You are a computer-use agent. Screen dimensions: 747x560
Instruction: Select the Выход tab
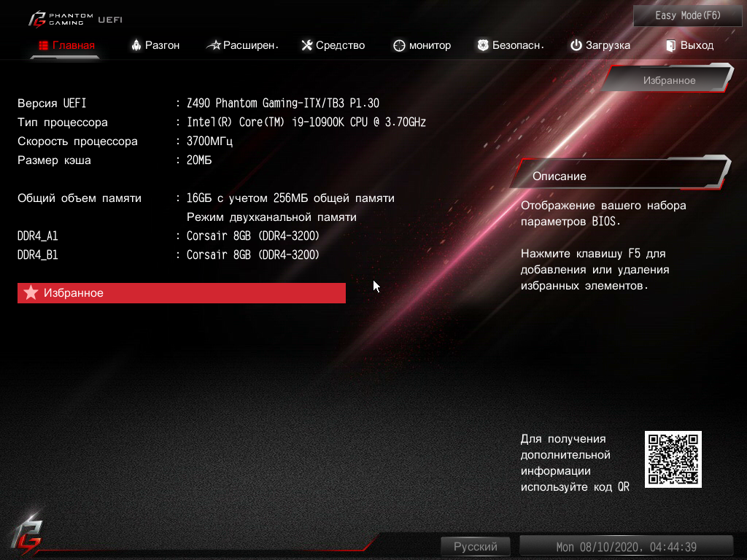690,45
